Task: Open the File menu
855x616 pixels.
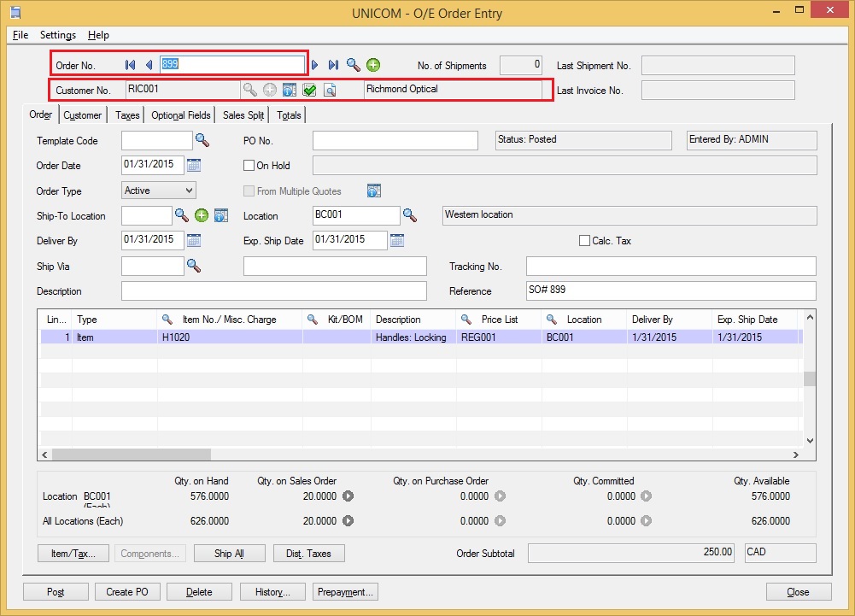Action: (20, 35)
